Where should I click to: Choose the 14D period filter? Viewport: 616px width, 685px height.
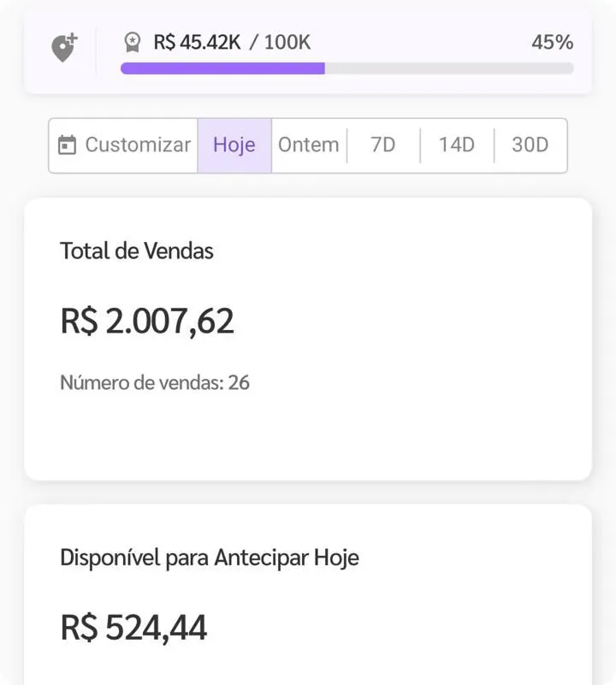point(456,145)
